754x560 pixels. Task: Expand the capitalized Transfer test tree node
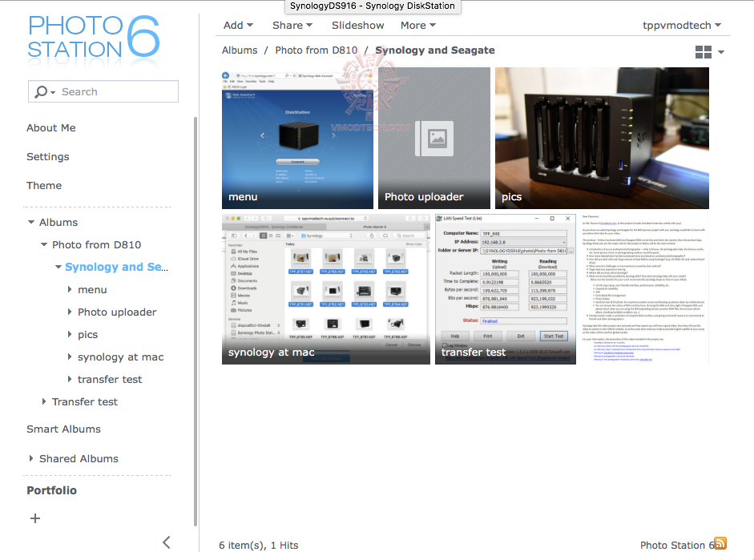(x=44, y=401)
